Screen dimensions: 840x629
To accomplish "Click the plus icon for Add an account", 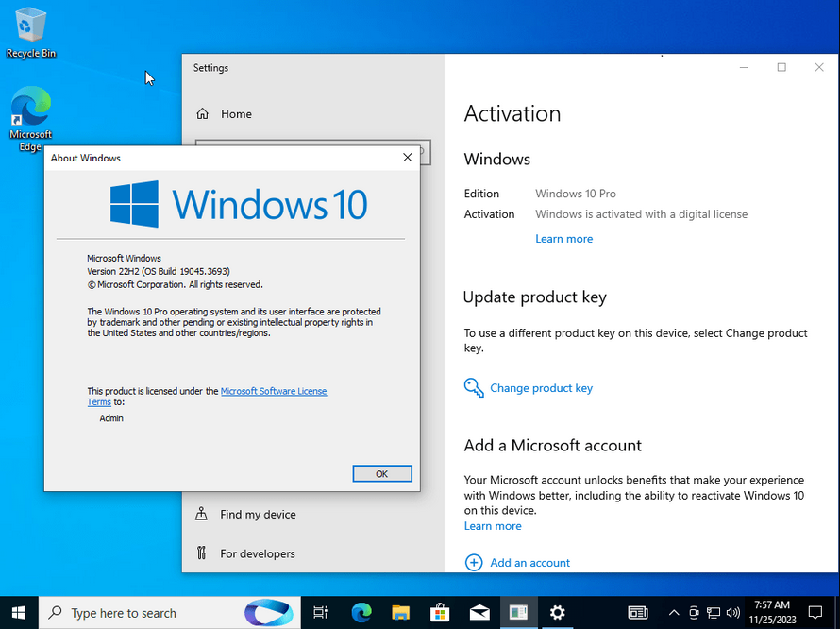I will 474,563.
